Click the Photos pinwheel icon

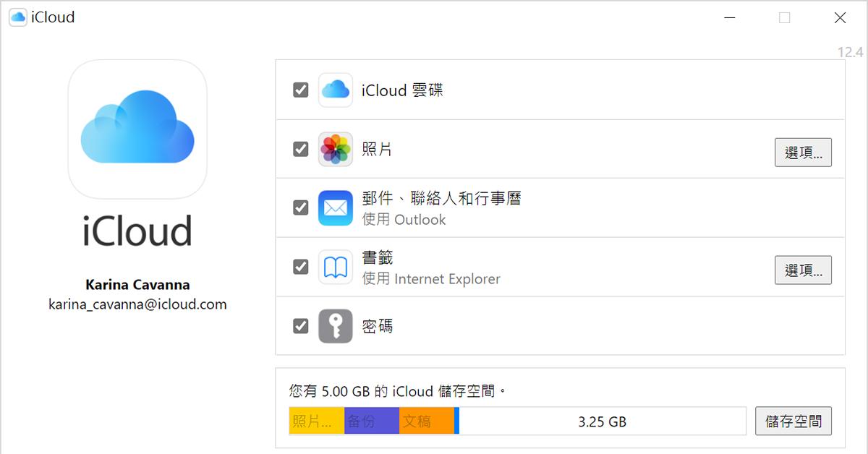point(336,150)
